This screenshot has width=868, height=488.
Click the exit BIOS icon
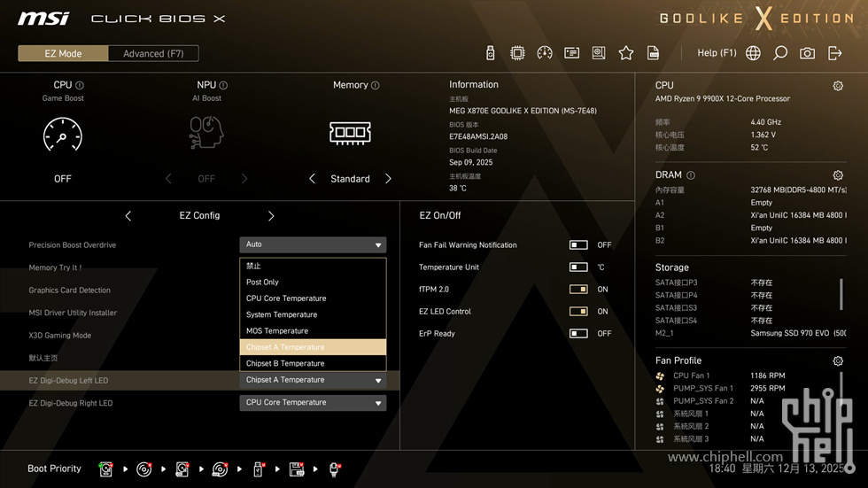[x=834, y=53]
